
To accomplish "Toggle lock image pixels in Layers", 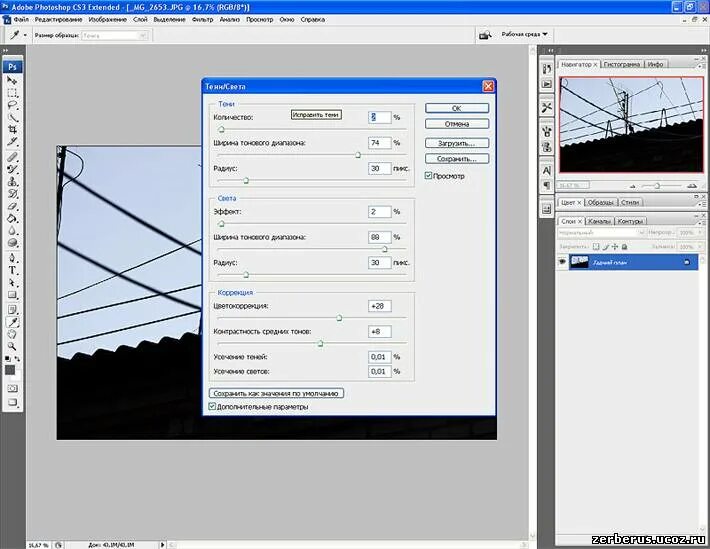I will coord(605,247).
